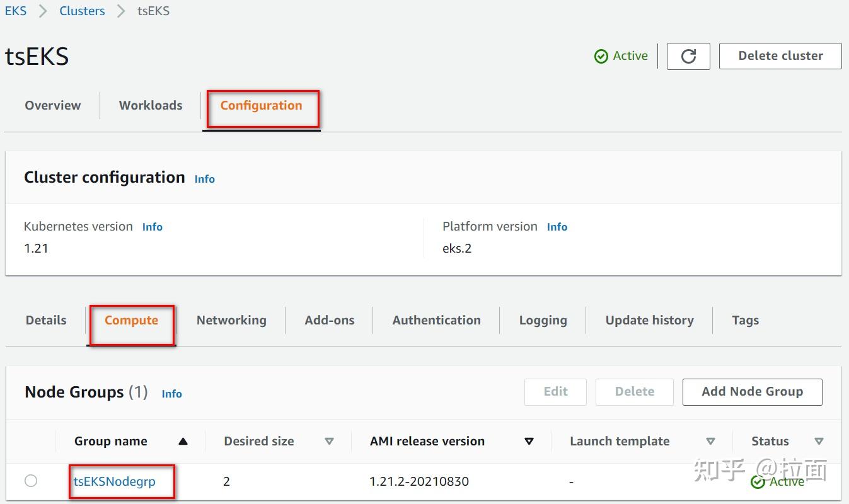Image resolution: width=849 pixels, height=504 pixels.
Task: Navigate to Clusters breadcrumb link
Action: coord(82,11)
